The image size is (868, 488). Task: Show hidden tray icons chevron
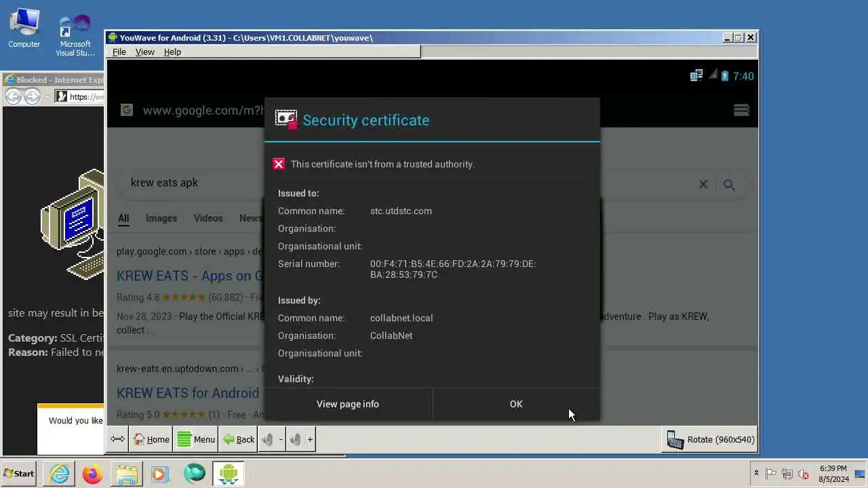click(x=756, y=474)
